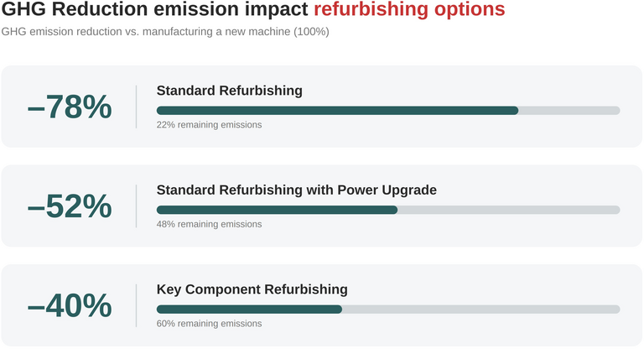Click the −40% figure
The height and width of the screenshot is (349, 644).
pos(69,305)
